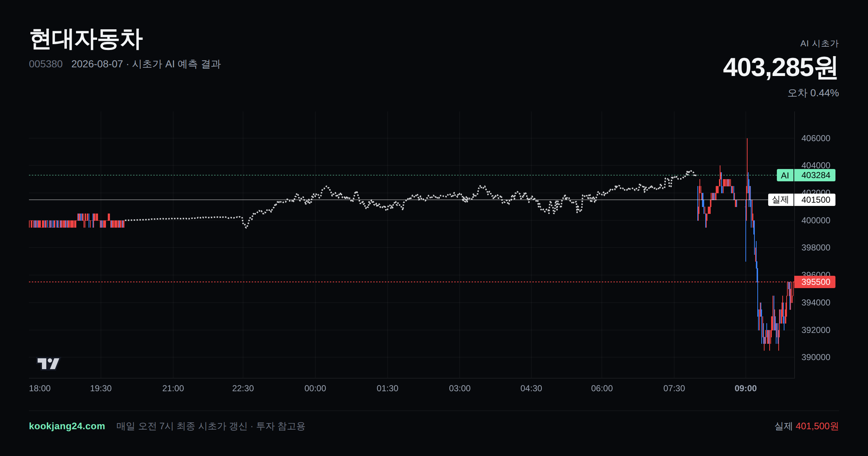868x456 pixels.
Task: Click the 406000 price axis label
Action: (x=816, y=138)
